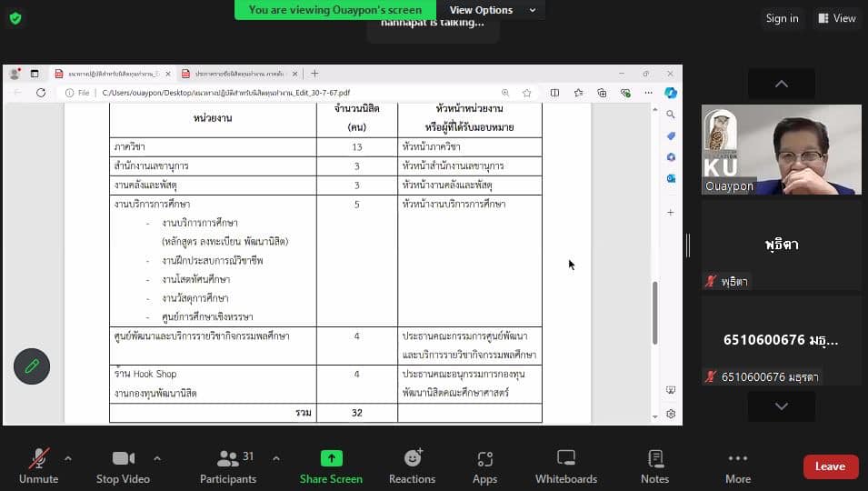Image resolution: width=868 pixels, height=491 pixels.
Task: Open the Edge sidebar Outlook icon
Action: pyautogui.click(x=671, y=178)
